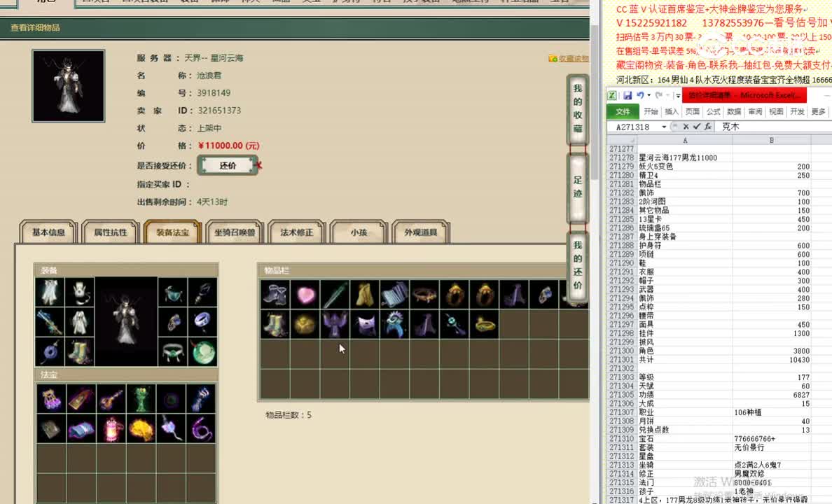Select the green goblet magic treasure
832x504 pixels.
pos(141,399)
